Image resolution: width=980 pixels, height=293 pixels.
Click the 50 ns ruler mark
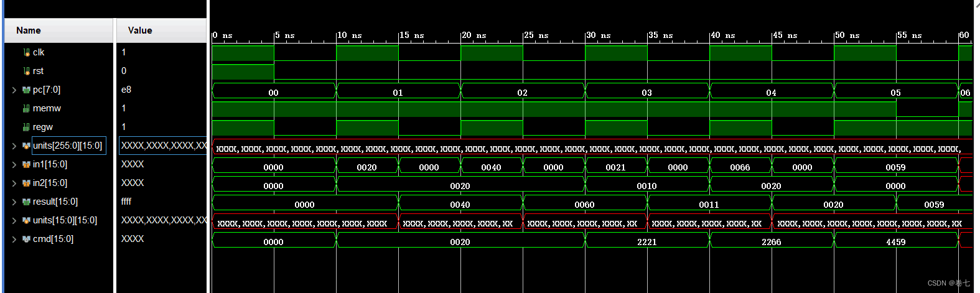pyautogui.click(x=847, y=35)
